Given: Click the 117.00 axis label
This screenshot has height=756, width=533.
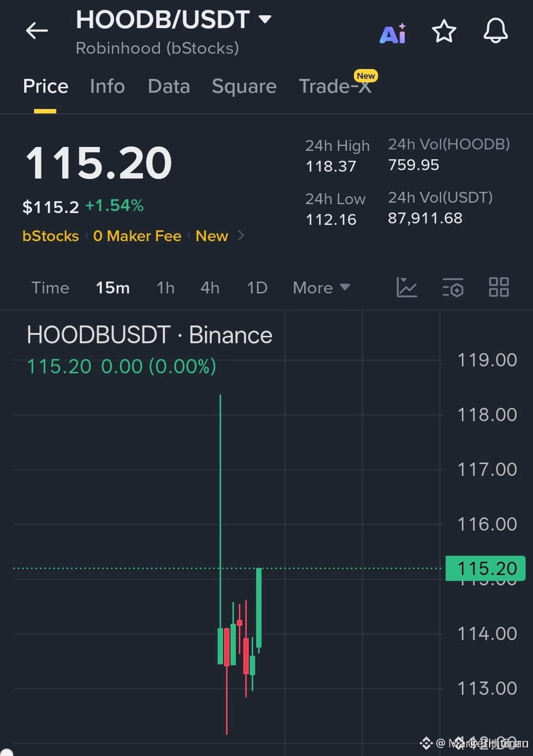Looking at the screenshot, I should [487, 469].
